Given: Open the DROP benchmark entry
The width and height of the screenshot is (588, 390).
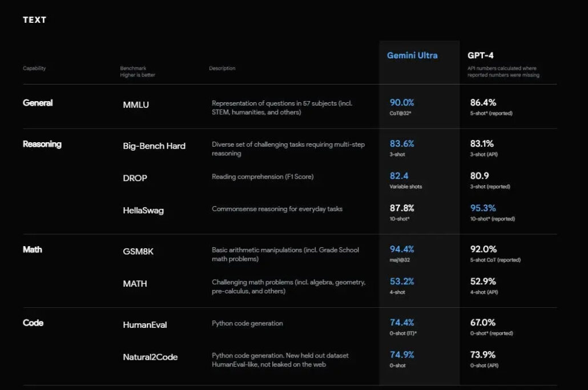Looking at the screenshot, I should (x=135, y=178).
